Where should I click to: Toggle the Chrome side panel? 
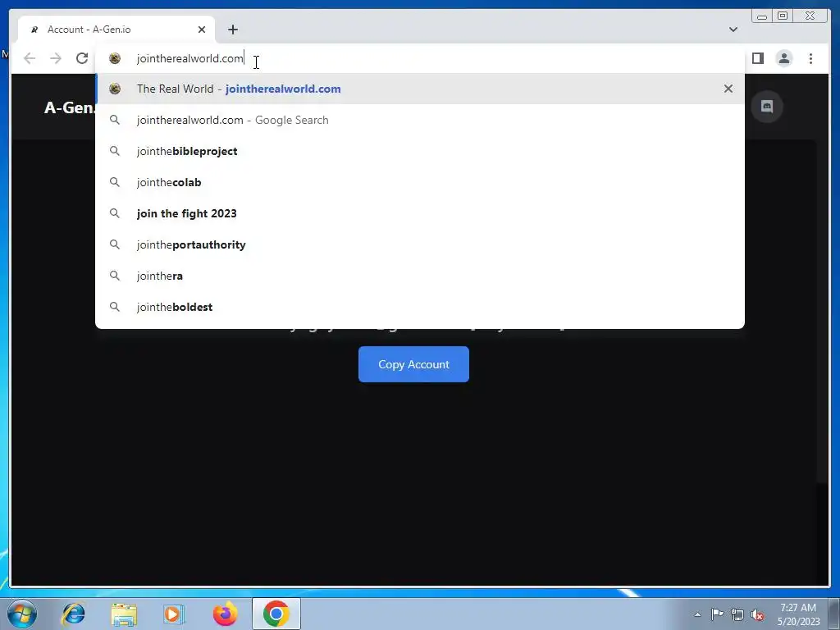(x=757, y=58)
